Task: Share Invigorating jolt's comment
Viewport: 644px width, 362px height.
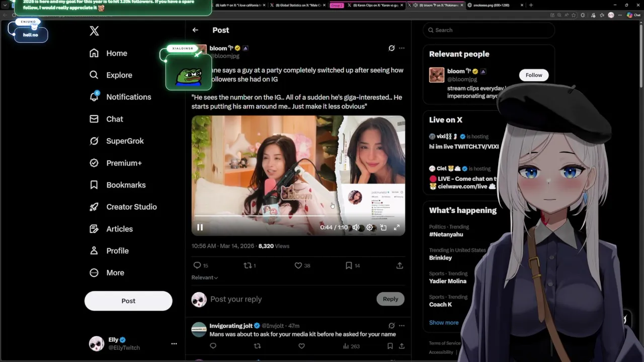Action: pyautogui.click(x=401, y=346)
